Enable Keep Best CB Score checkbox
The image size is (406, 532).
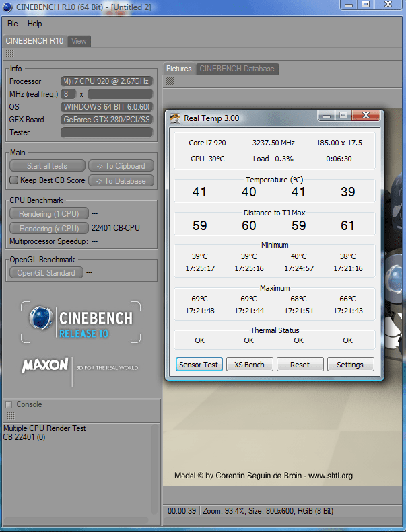coord(13,180)
